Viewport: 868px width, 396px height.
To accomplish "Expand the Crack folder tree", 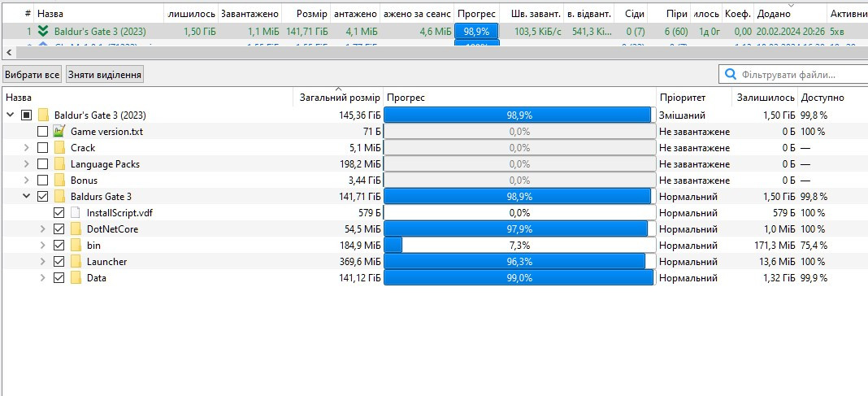I will pyautogui.click(x=27, y=148).
